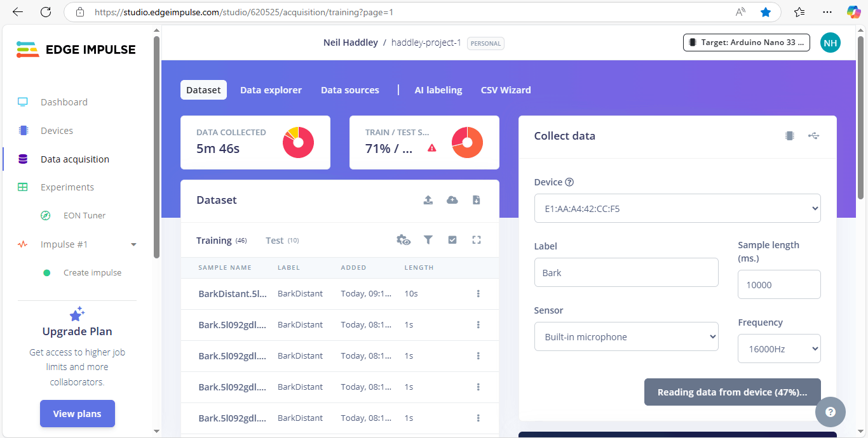Expand dataset list to fullscreen
Viewport: 868px width, 438px height.
(x=477, y=240)
